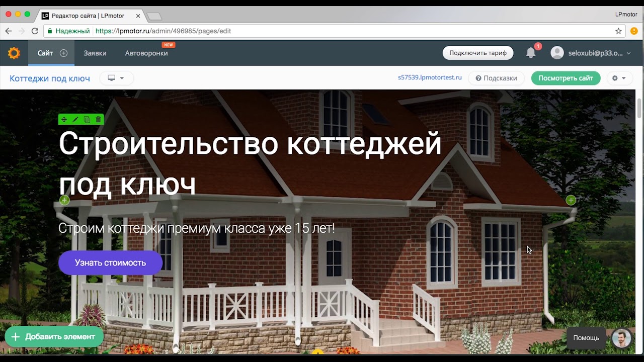Click the pencil edit icon on heading
Screen dimensions: 644x362
pyautogui.click(x=75, y=120)
